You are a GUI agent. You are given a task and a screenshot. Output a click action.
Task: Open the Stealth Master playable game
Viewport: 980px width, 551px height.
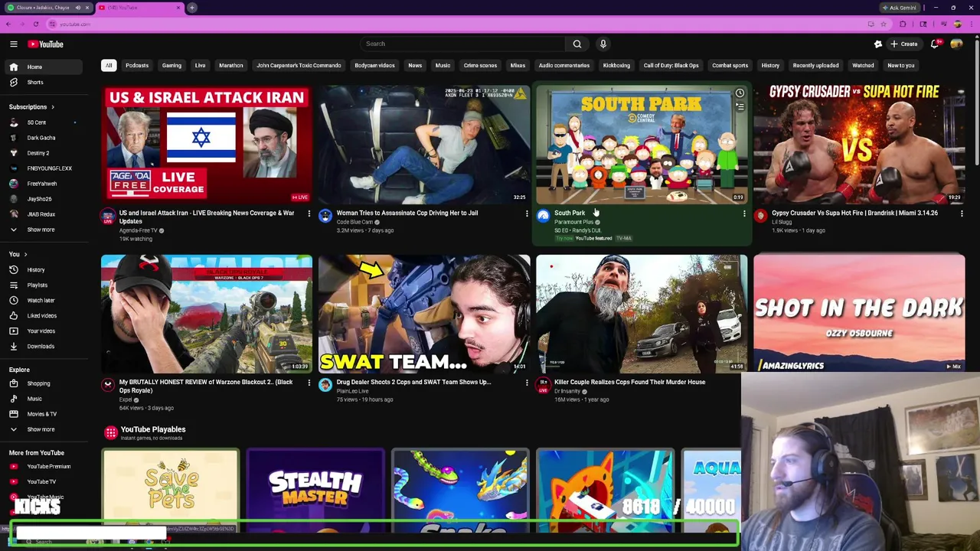(x=315, y=491)
